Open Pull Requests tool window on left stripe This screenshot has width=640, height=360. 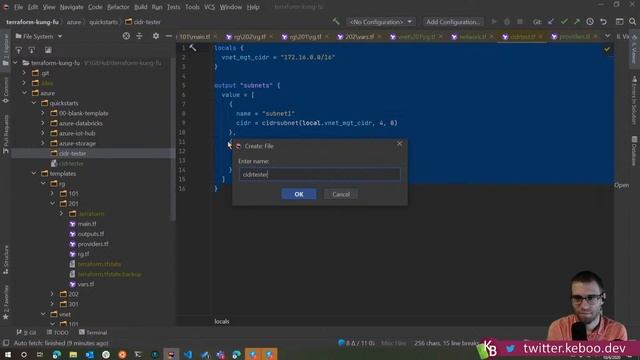[5, 133]
